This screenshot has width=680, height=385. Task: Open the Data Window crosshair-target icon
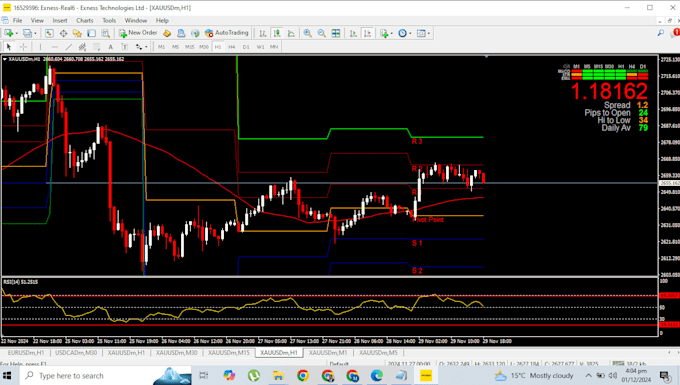63,33
